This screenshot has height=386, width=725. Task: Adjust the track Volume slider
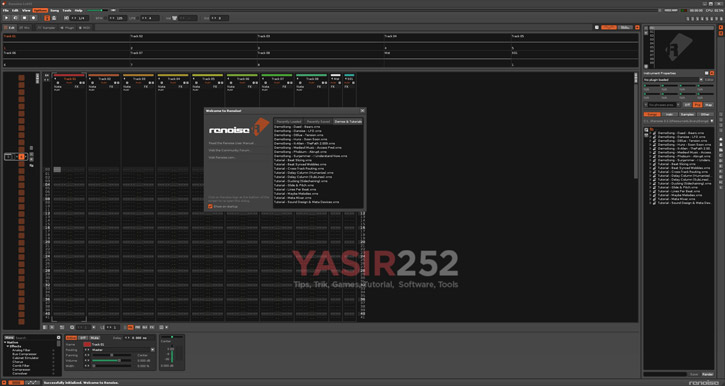[111, 361]
